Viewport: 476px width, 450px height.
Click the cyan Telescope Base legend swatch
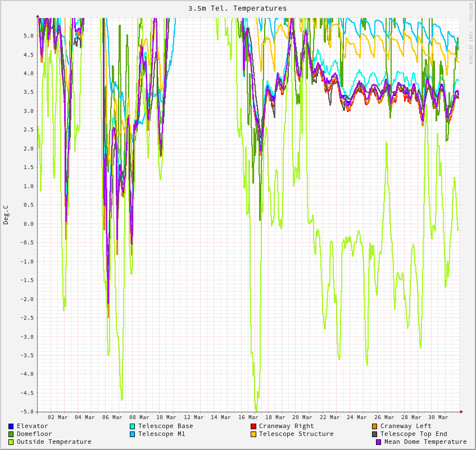click(133, 426)
